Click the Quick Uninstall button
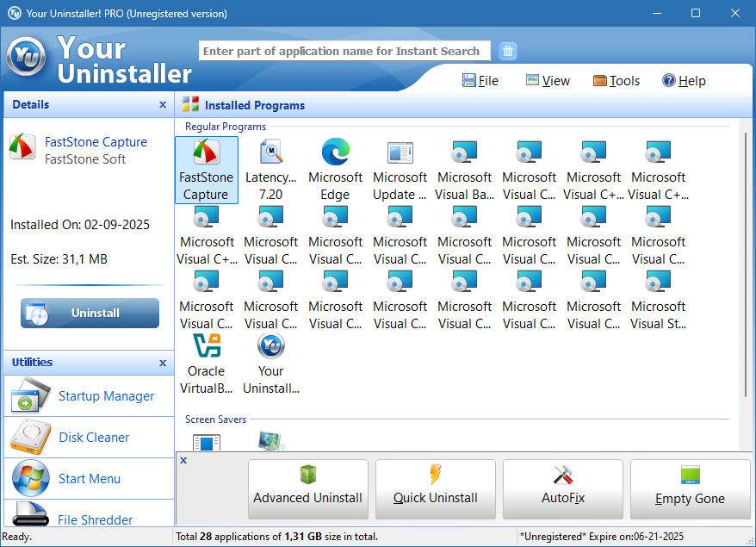 436,489
